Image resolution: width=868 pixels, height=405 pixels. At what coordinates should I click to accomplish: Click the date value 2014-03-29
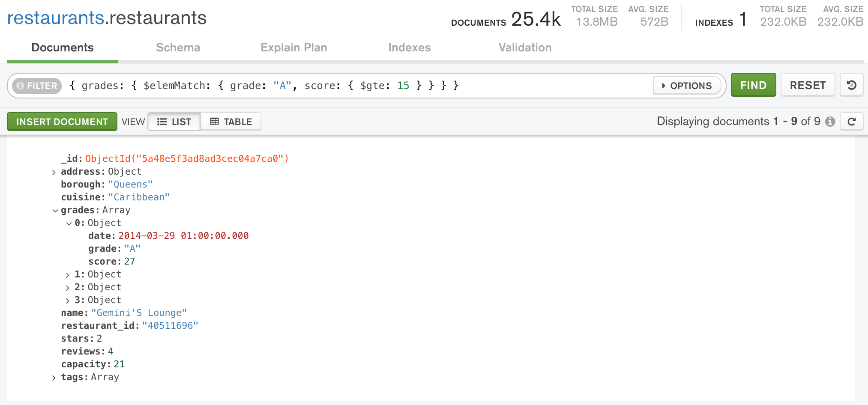(183, 236)
